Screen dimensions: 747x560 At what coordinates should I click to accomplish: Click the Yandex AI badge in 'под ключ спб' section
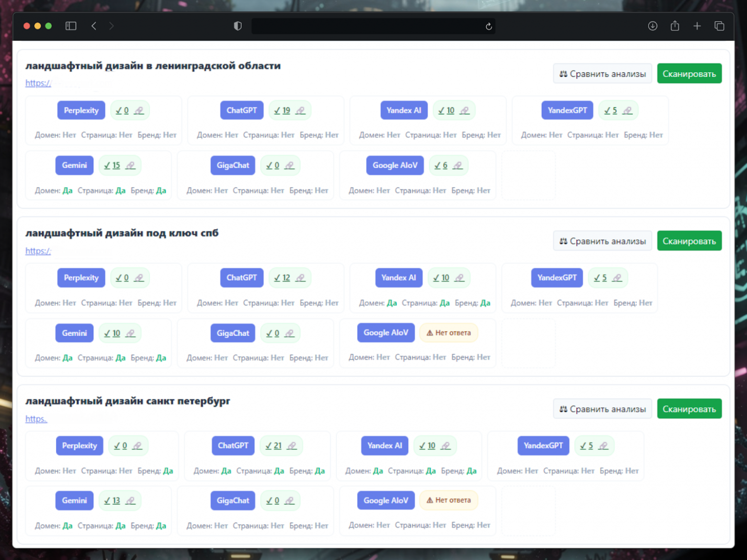(398, 278)
